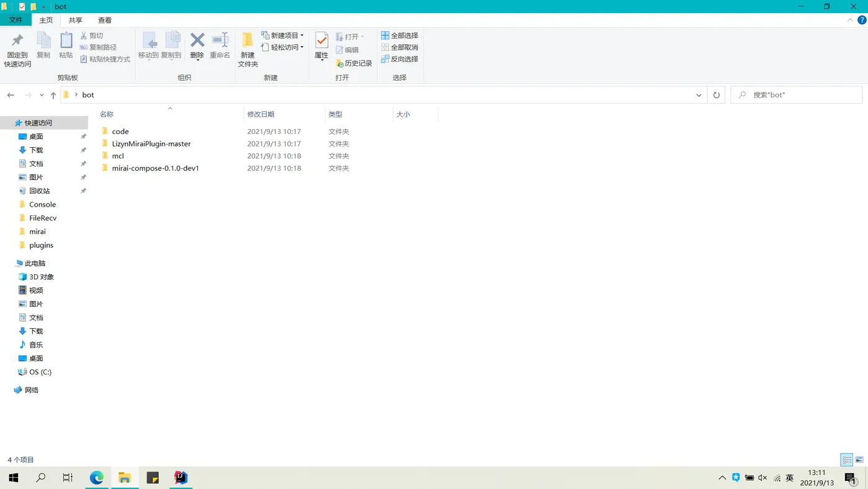Go up one folder level arrow

(53, 95)
